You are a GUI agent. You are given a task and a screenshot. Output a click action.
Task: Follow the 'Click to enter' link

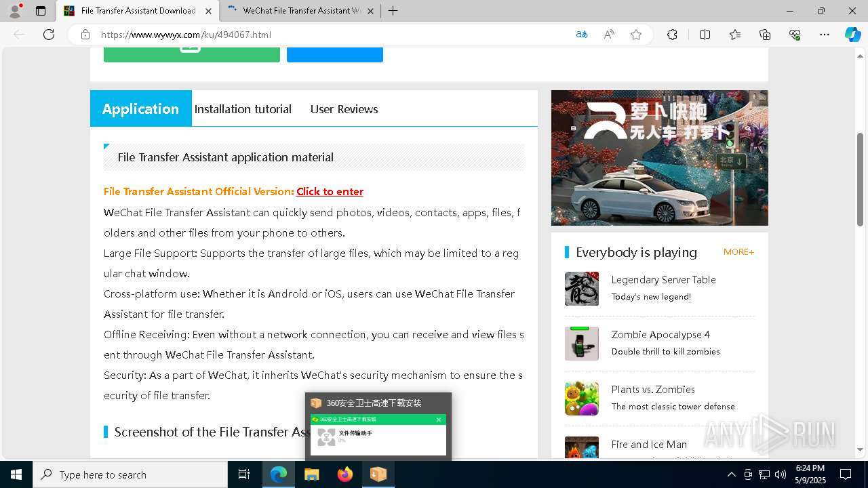tap(330, 192)
